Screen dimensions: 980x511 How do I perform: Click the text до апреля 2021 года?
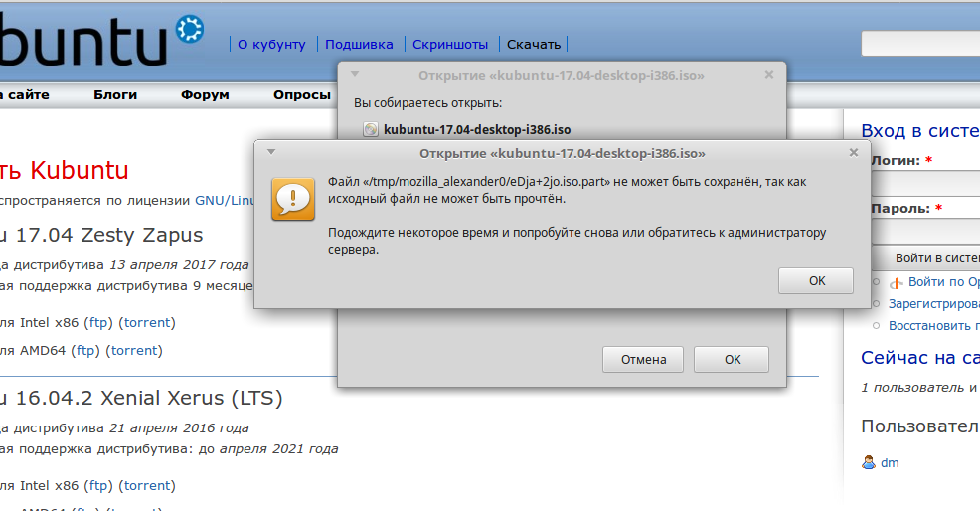pyautogui.click(x=268, y=449)
